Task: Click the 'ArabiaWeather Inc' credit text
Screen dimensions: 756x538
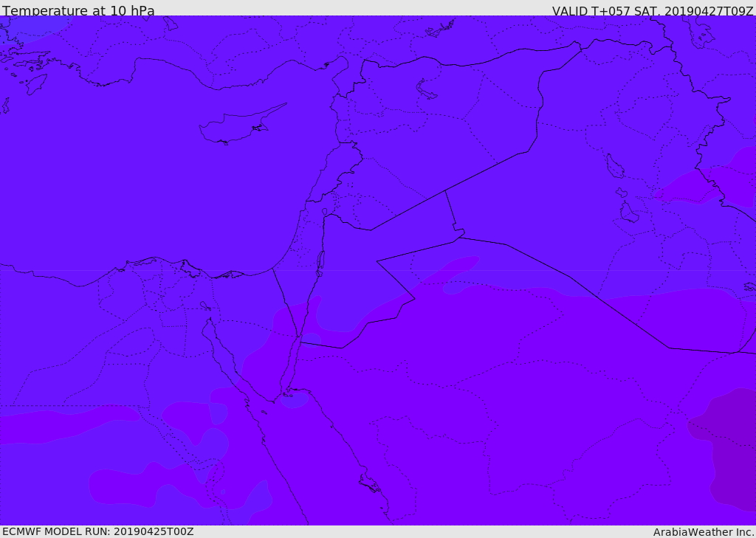Action: pyautogui.click(x=703, y=532)
